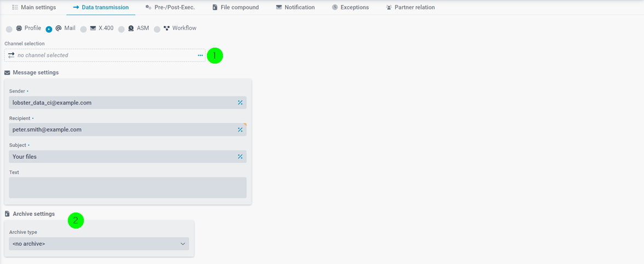Open the Archive type dropdown

[x=99, y=244]
